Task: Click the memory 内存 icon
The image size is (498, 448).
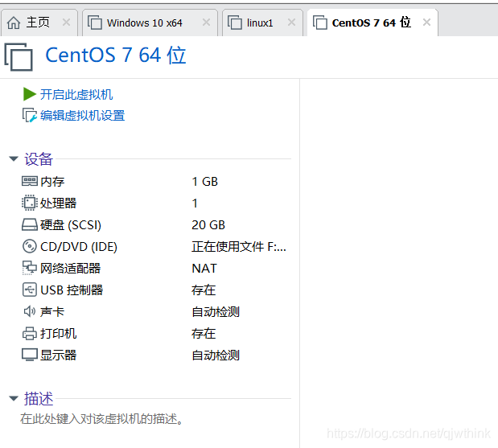Action: [x=30, y=181]
